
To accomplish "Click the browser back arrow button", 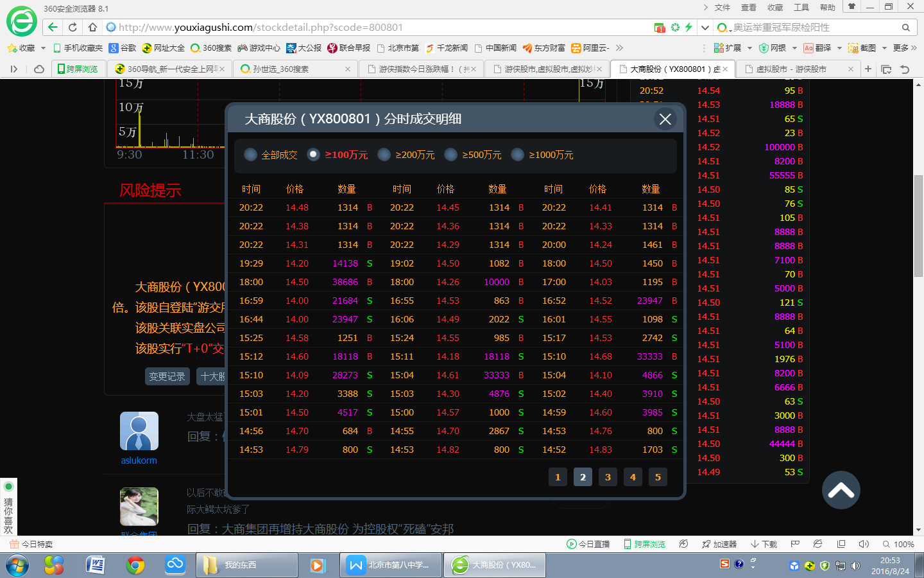I will (x=53, y=27).
